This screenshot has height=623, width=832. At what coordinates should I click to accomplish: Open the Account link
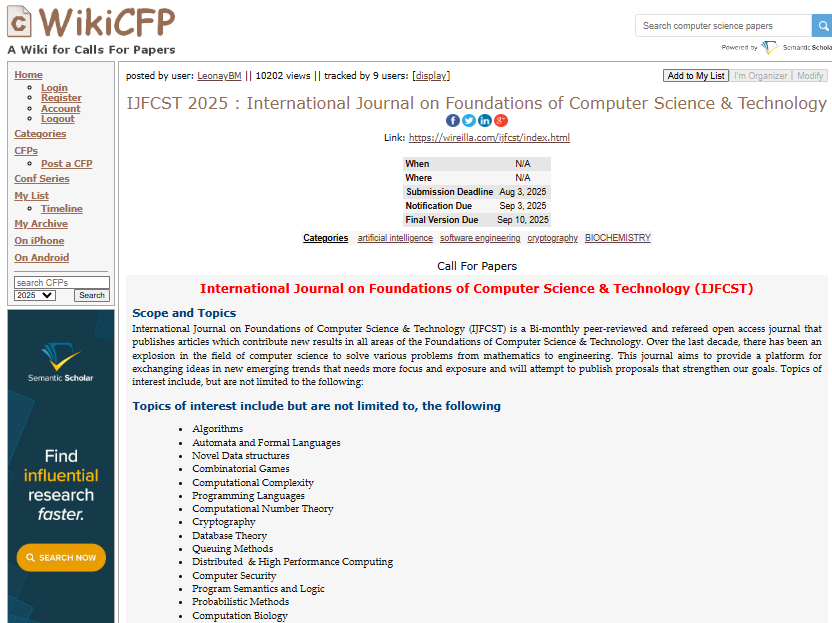(60, 108)
